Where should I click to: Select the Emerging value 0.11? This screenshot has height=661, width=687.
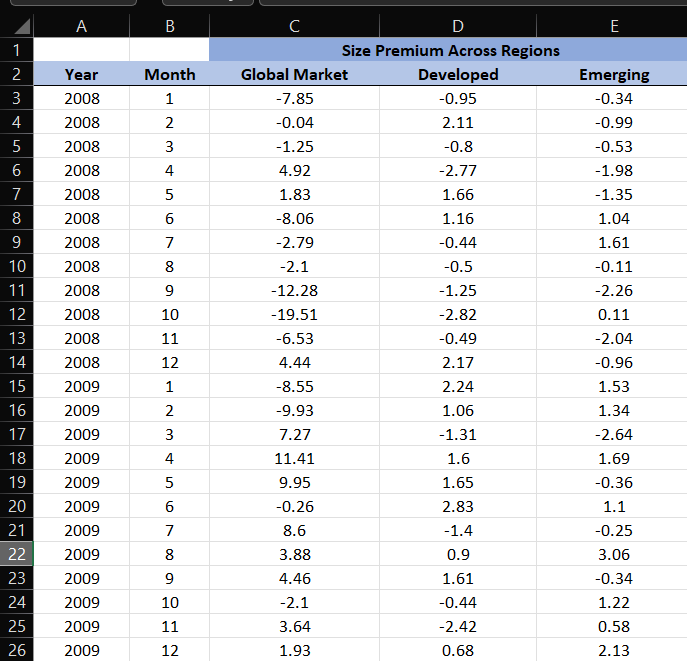(614, 315)
